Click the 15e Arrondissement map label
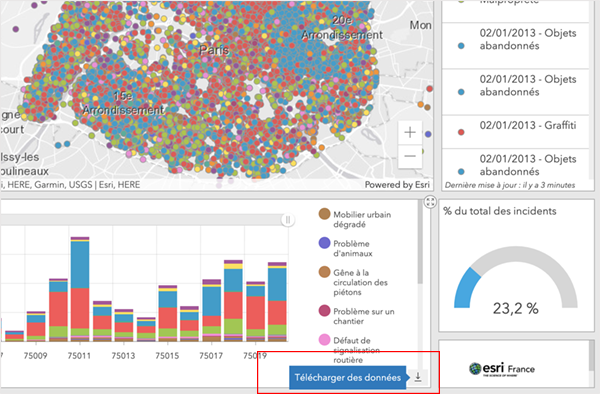 [x=123, y=103]
